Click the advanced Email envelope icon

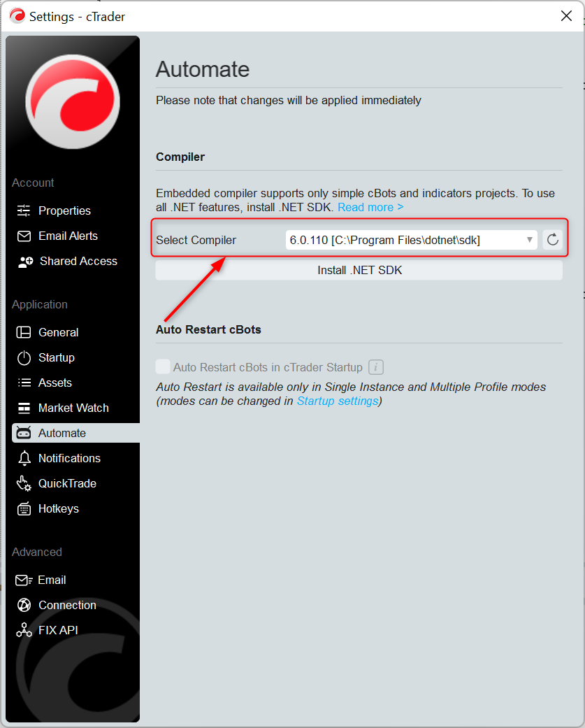click(24, 580)
